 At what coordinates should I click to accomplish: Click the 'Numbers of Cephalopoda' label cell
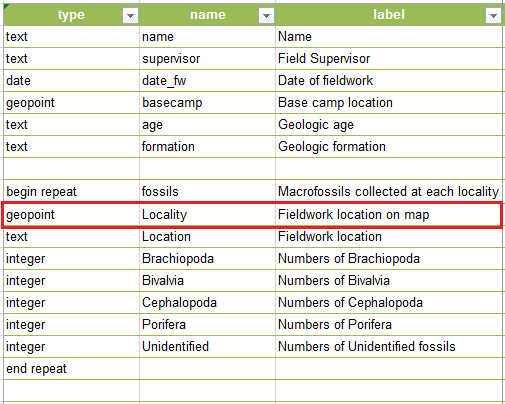(389, 303)
